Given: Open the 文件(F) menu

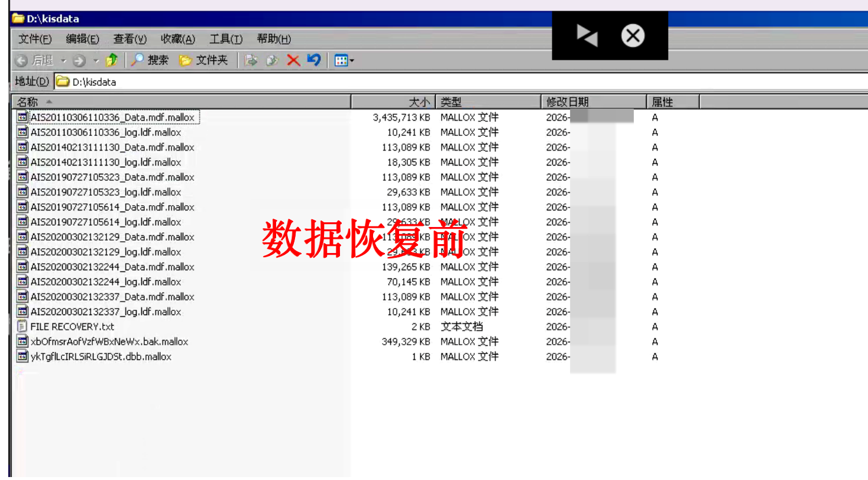Looking at the screenshot, I should [35, 39].
